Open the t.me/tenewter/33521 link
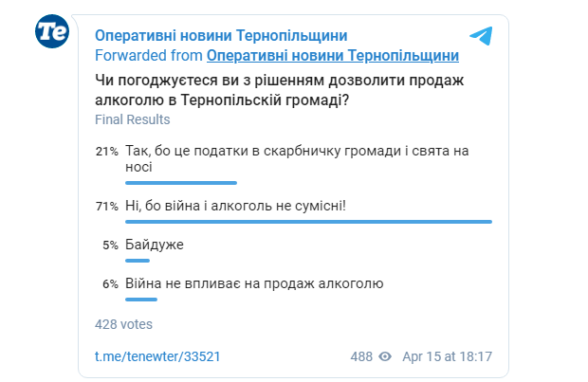The image size is (588, 382). coord(157,356)
